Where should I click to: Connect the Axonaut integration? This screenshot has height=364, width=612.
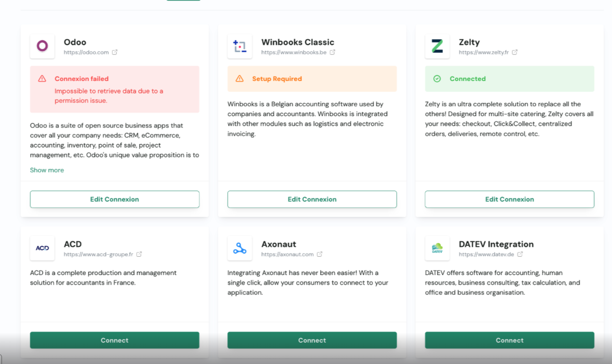[312, 340]
